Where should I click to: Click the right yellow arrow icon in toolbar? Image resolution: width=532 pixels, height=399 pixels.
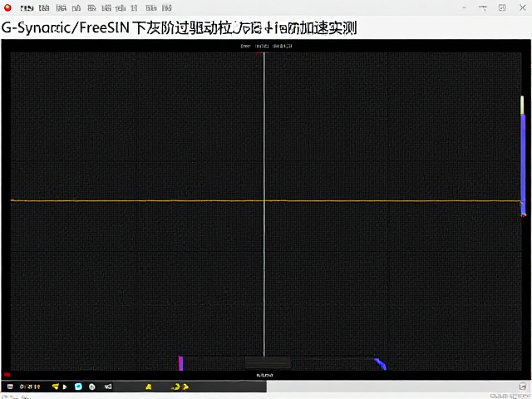[185, 387]
